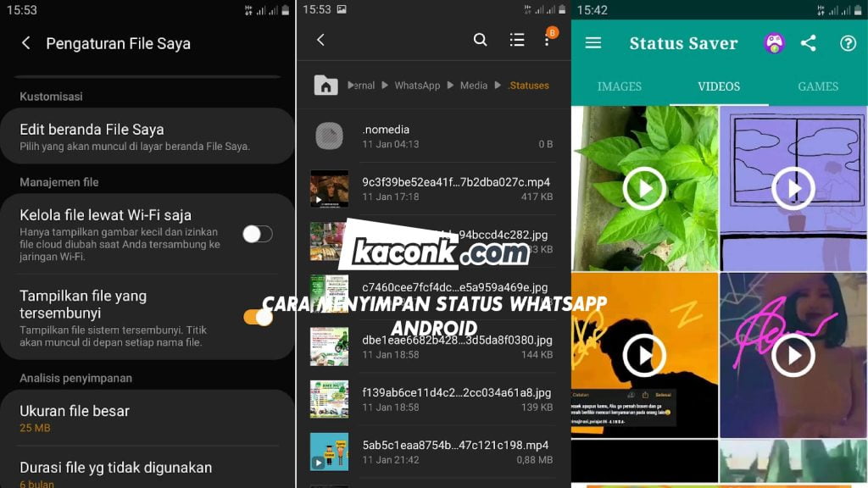Tap thumbnail of 9c3f39be52ea41f mp4 video
The width and height of the screenshot is (868, 488).
(x=330, y=189)
